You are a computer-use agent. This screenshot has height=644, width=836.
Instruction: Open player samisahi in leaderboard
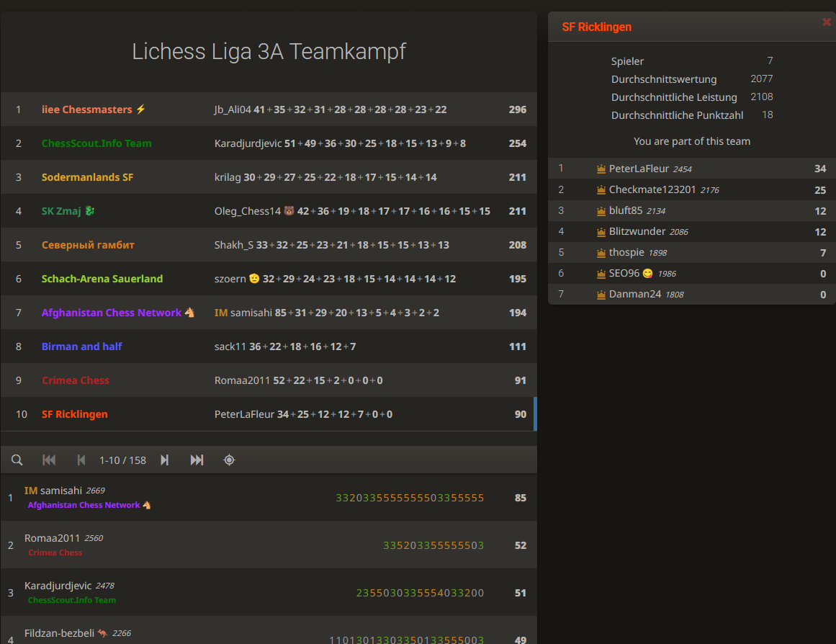click(x=61, y=491)
